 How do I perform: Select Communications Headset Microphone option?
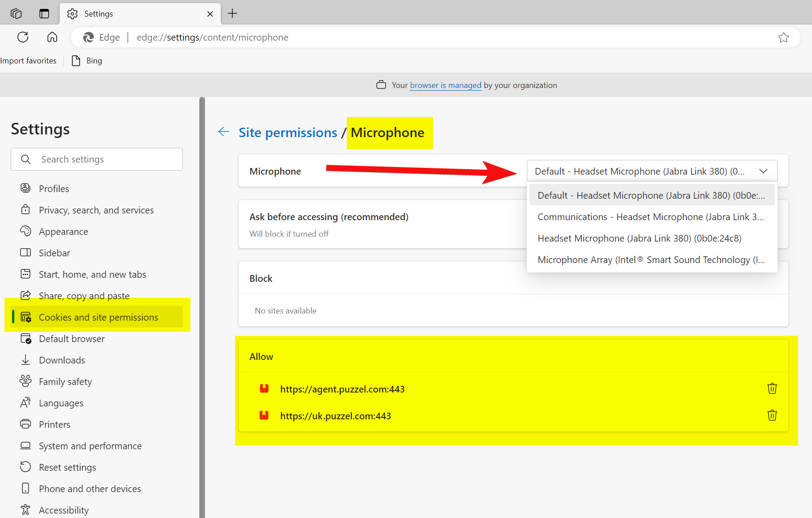coord(650,217)
